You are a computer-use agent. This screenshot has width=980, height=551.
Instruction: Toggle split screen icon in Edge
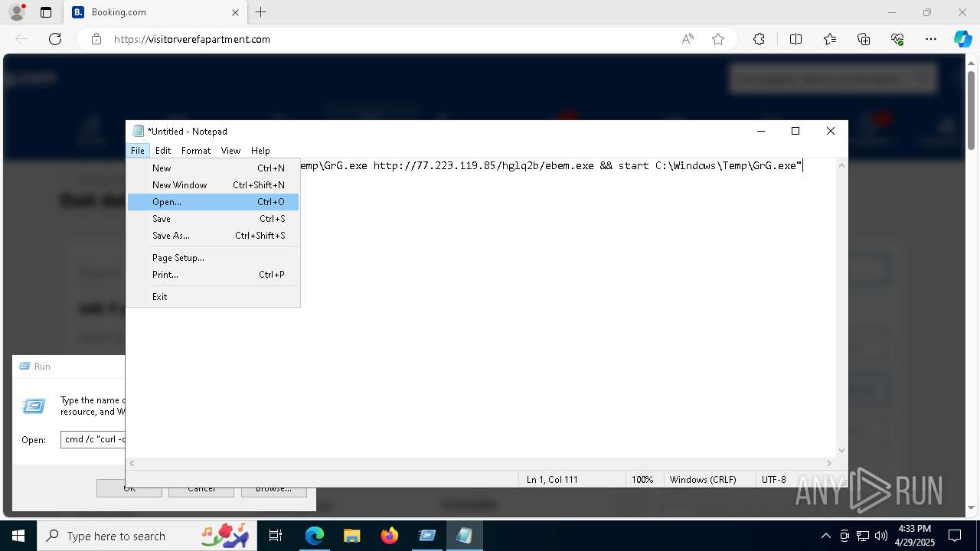click(795, 39)
